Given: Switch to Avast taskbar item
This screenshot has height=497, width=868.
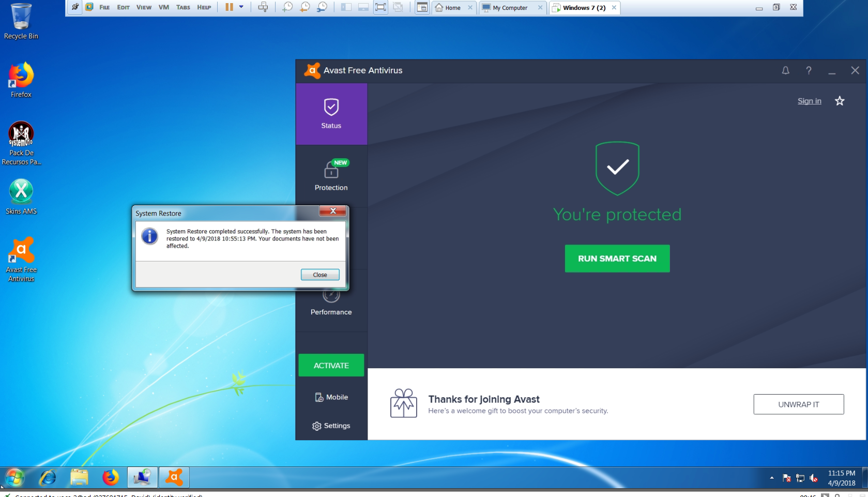Looking at the screenshot, I should pyautogui.click(x=174, y=477).
